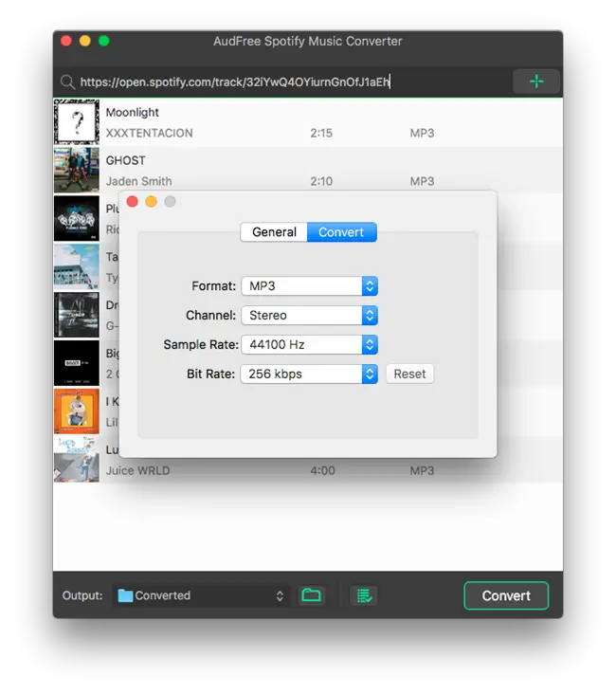Open converted history list icon
Image resolution: width=616 pixels, height=694 pixels.
coord(364,595)
